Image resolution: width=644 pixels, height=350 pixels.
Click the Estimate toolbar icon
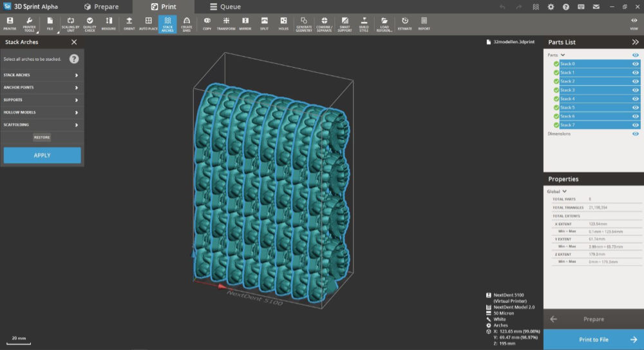click(404, 24)
